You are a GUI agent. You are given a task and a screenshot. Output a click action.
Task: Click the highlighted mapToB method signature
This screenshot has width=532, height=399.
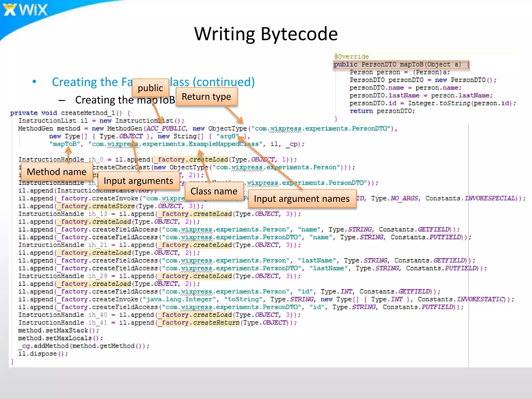401,64
